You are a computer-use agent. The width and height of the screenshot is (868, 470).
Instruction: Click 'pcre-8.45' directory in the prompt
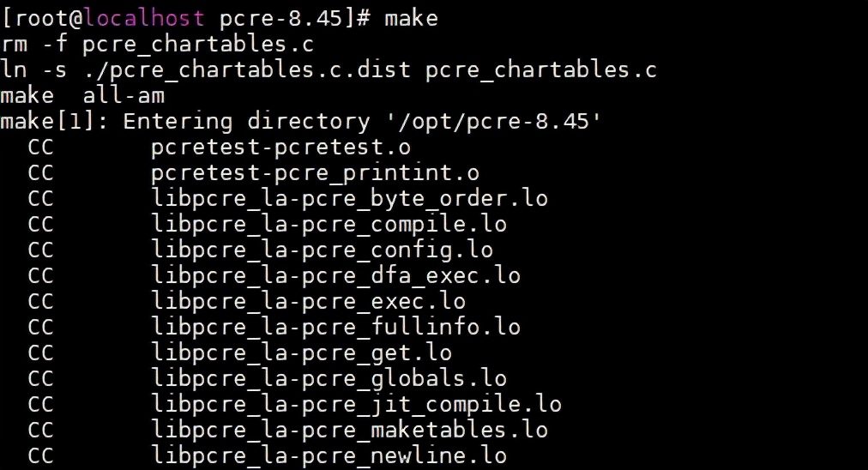tap(281, 18)
